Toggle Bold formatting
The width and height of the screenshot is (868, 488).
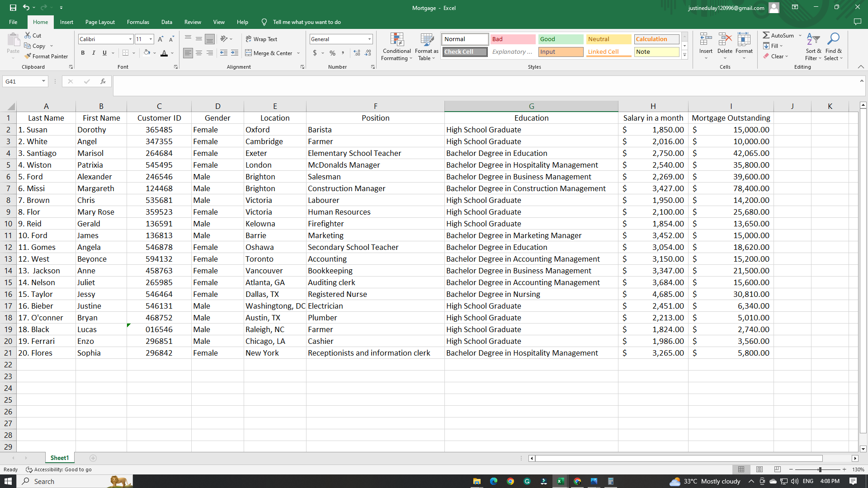point(83,53)
